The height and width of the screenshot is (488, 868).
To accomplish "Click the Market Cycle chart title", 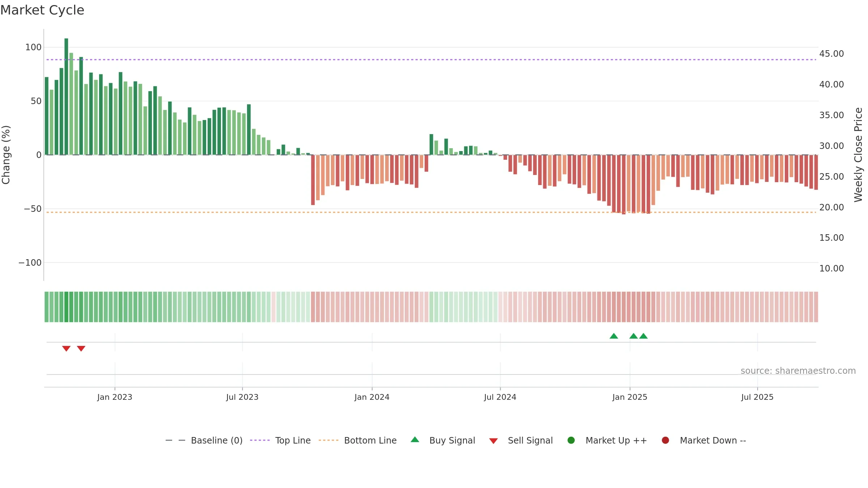I will pyautogui.click(x=42, y=10).
